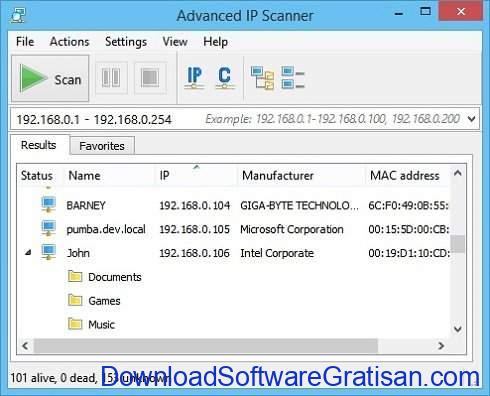Close the Advanced IP Scanner window
This screenshot has height=396, width=490.
pyautogui.click(x=461, y=12)
